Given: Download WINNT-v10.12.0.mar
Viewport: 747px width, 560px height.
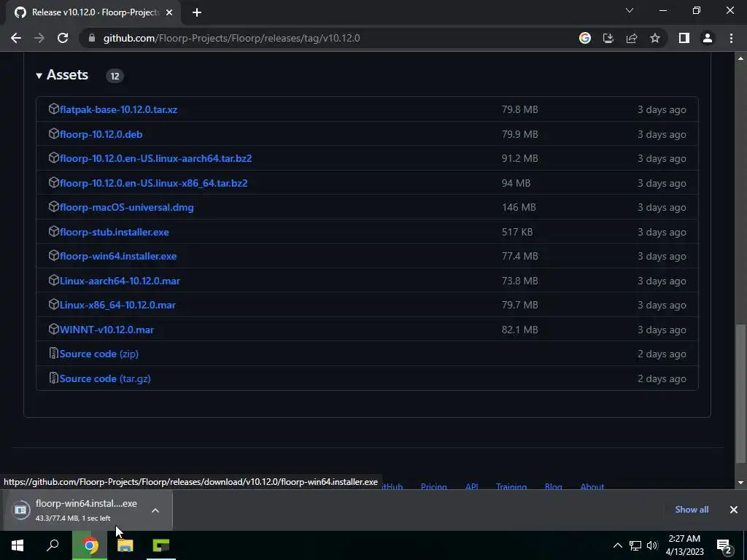Looking at the screenshot, I should tap(107, 330).
